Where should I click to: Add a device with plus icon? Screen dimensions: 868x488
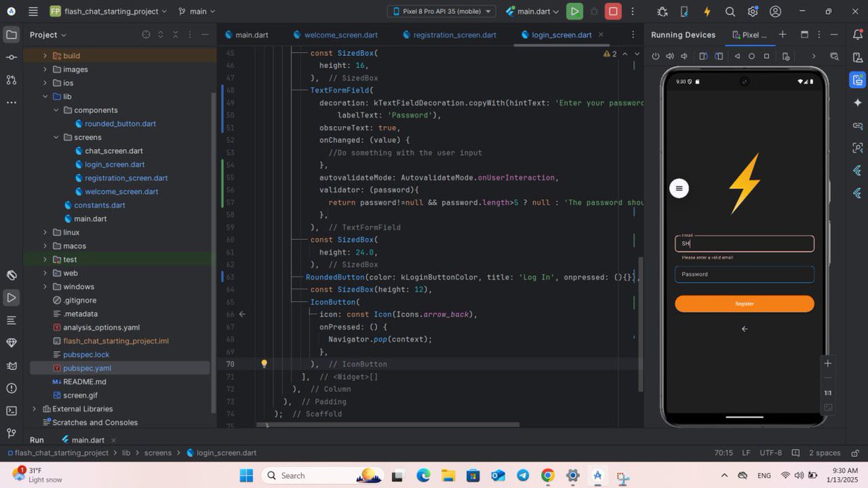tap(783, 34)
